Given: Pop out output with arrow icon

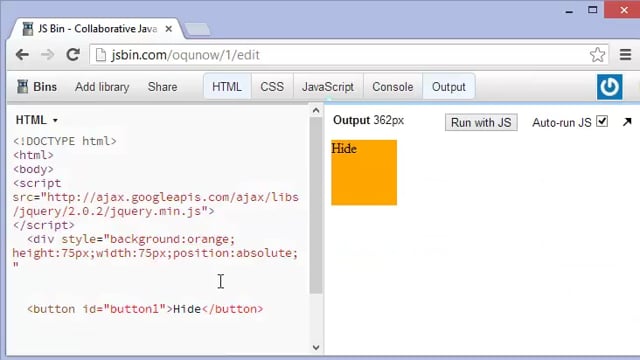Looking at the screenshot, I should tap(627, 122).
